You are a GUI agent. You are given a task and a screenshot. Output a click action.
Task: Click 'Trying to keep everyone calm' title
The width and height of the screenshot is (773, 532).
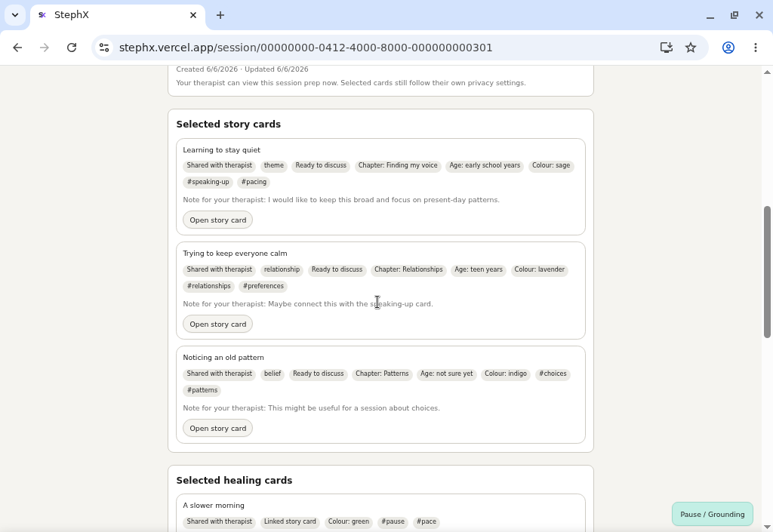point(235,254)
